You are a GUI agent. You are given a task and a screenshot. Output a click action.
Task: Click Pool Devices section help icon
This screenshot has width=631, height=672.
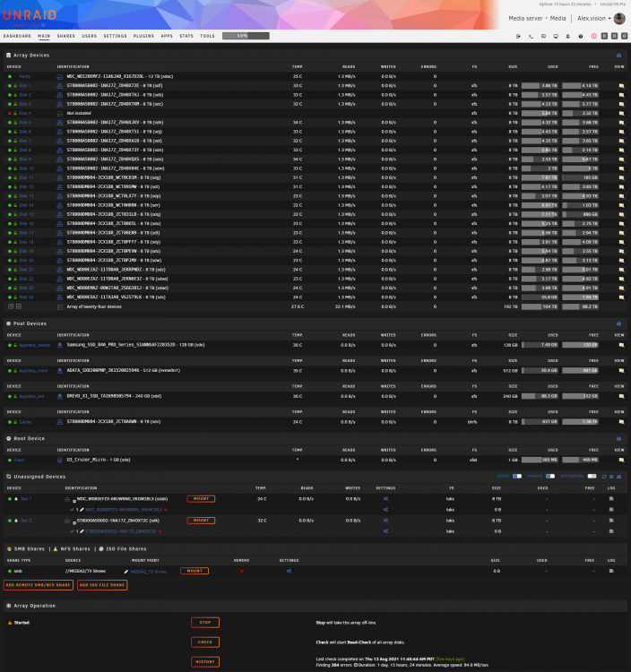point(618,323)
